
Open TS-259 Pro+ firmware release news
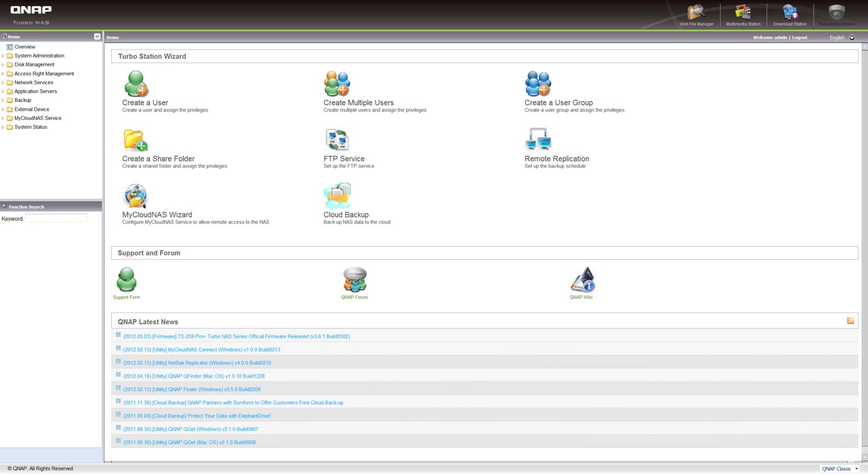pos(237,336)
